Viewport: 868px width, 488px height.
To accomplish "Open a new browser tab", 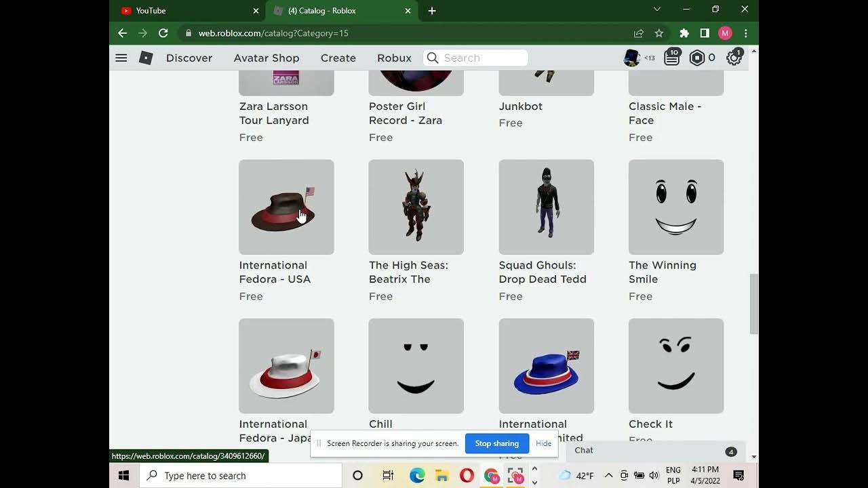I will coord(432,11).
